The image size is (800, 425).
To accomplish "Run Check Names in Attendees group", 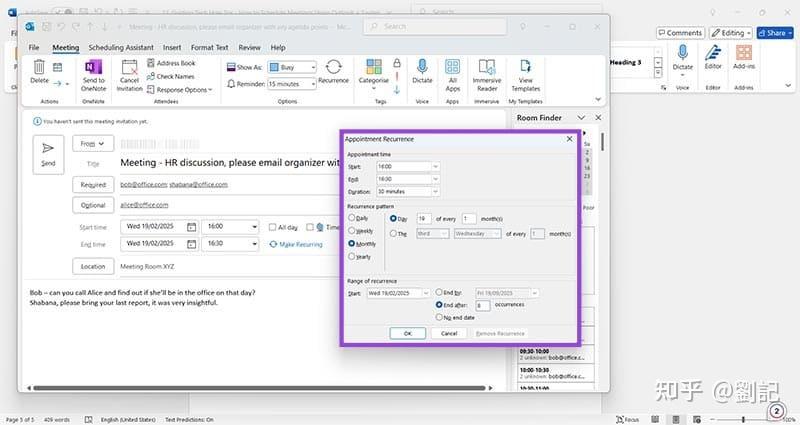I will coord(171,76).
